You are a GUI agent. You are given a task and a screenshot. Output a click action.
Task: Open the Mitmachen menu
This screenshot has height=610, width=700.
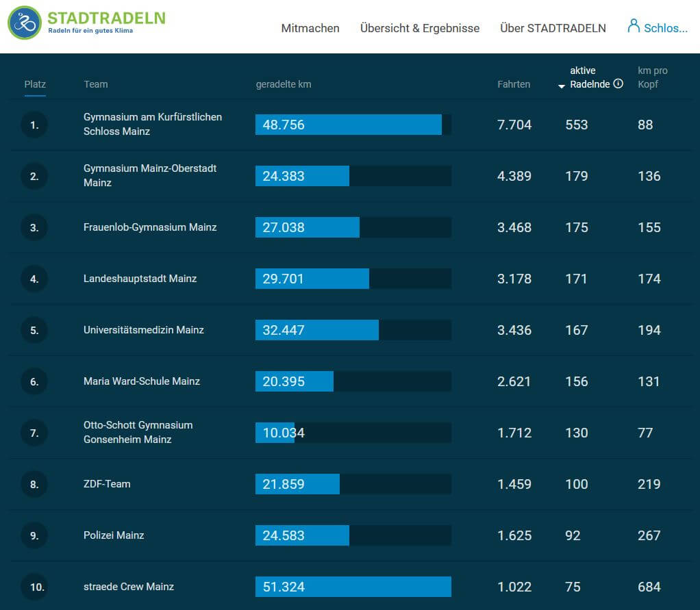pos(310,28)
